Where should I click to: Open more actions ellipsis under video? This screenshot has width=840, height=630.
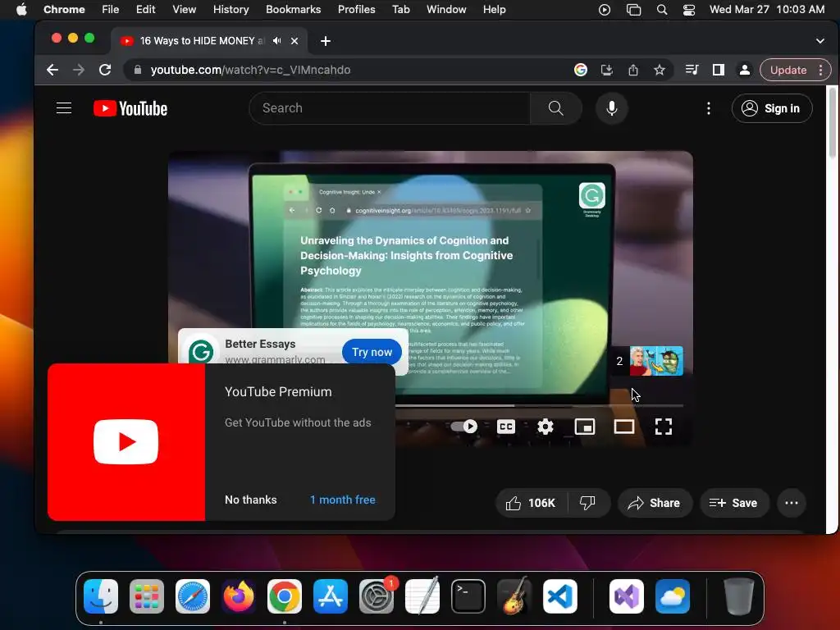(792, 503)
